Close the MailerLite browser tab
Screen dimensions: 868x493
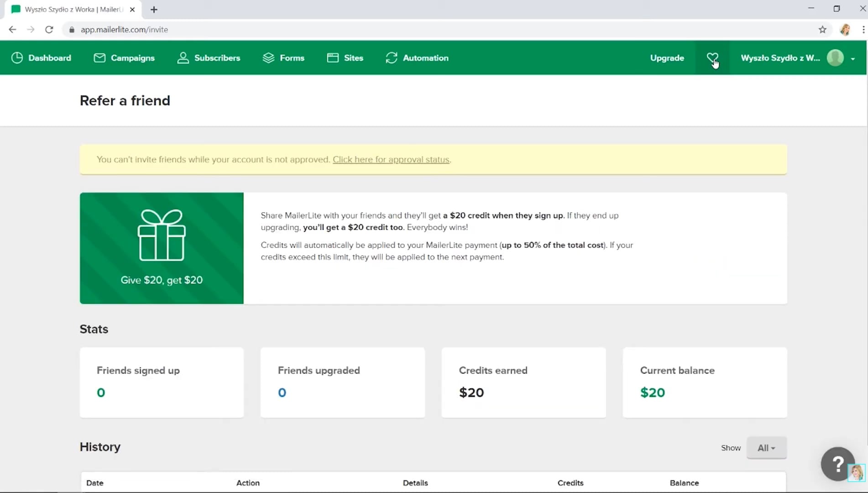(132, 10)
